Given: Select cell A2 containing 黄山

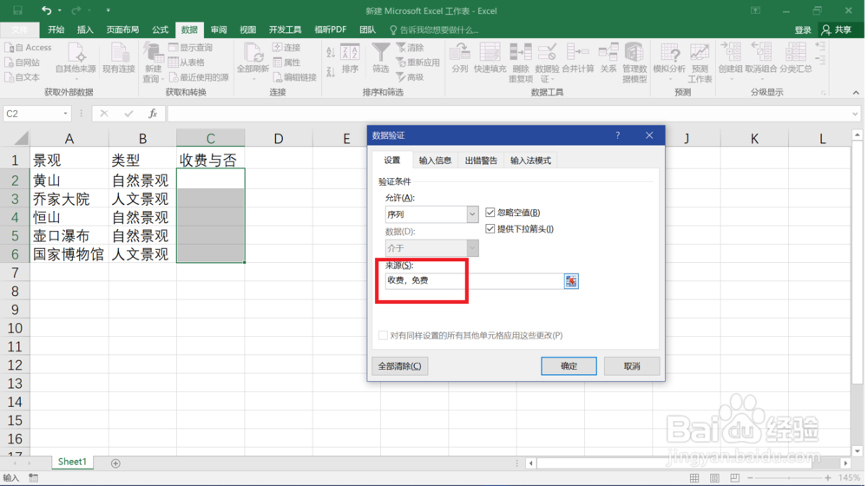Looking at the screenshot, I should tap(69, 180).
